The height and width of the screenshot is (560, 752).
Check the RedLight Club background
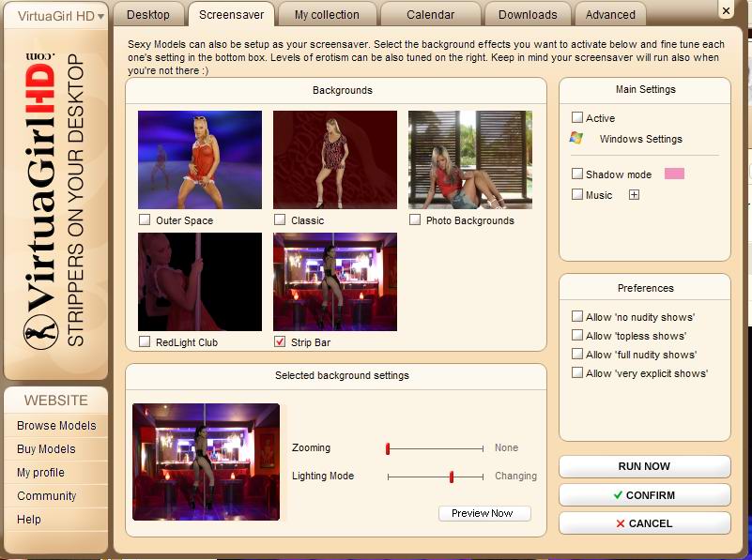[145, 341]
